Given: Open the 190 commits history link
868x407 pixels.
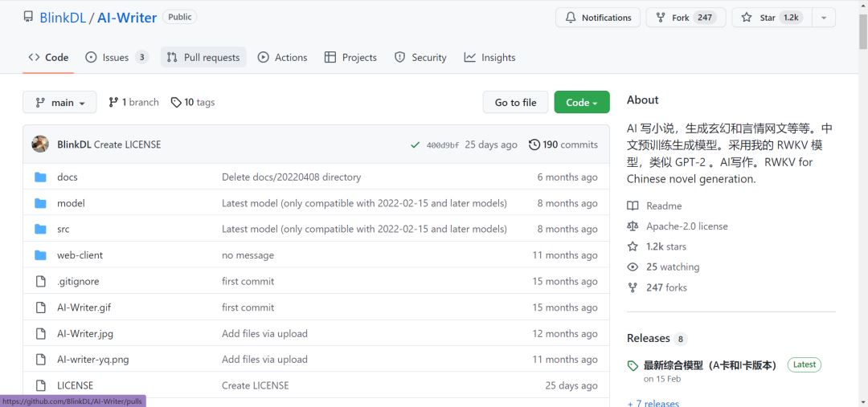Looking at the screenshot, I should click(563, 144).
